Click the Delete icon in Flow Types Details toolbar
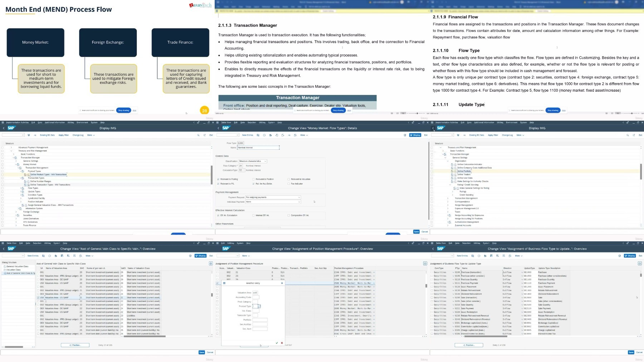This screenshot has height=362, width=644. coord(264,135)
